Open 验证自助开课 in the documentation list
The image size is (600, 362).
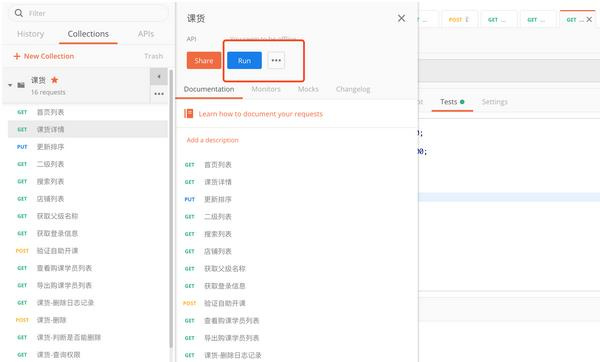point(225,303)
